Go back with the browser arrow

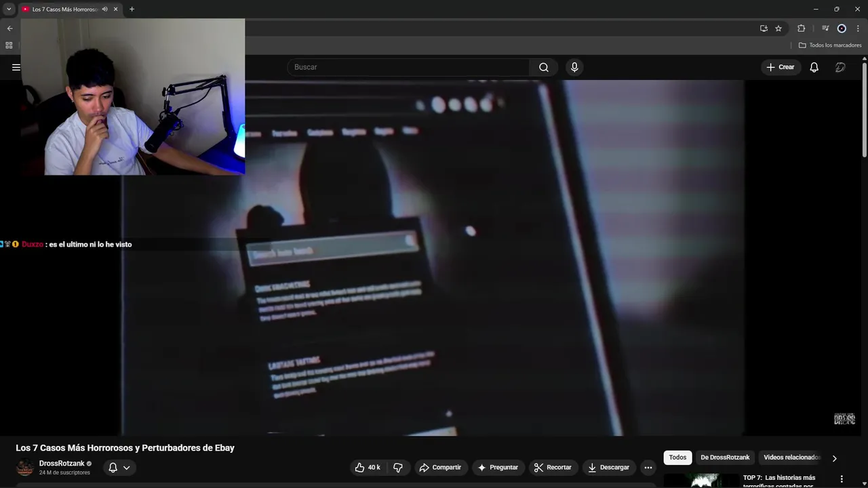pos(9,28)
